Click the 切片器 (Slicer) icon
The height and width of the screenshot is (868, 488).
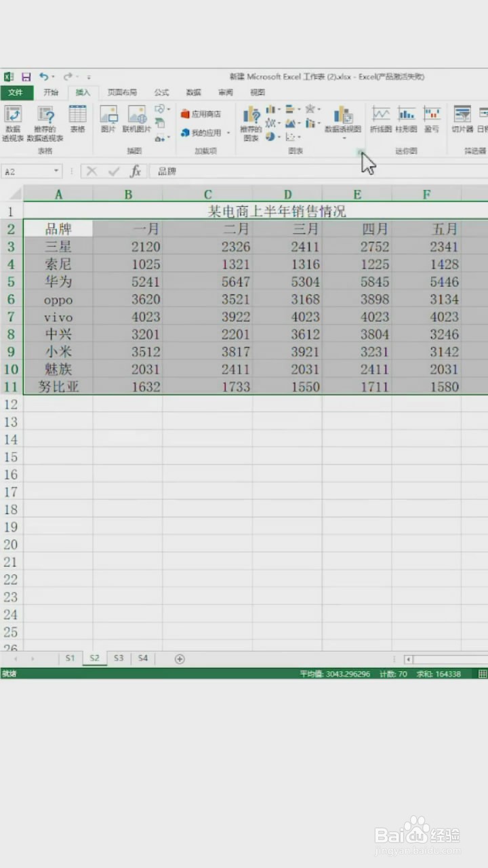tap(462, 119)
